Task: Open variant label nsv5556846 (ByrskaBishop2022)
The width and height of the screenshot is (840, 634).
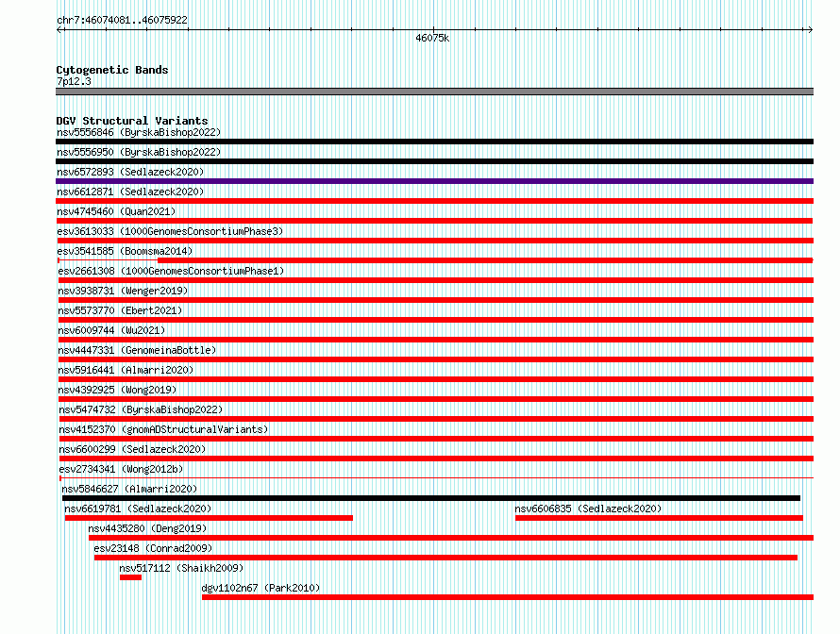Action: click(x=139, y=132)
